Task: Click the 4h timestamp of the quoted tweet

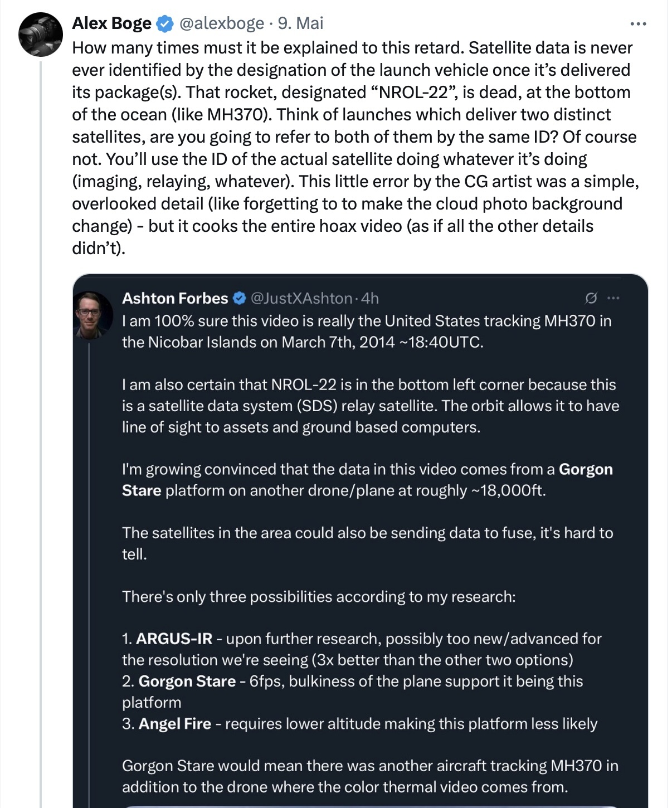Action: [x=370, y=298]
